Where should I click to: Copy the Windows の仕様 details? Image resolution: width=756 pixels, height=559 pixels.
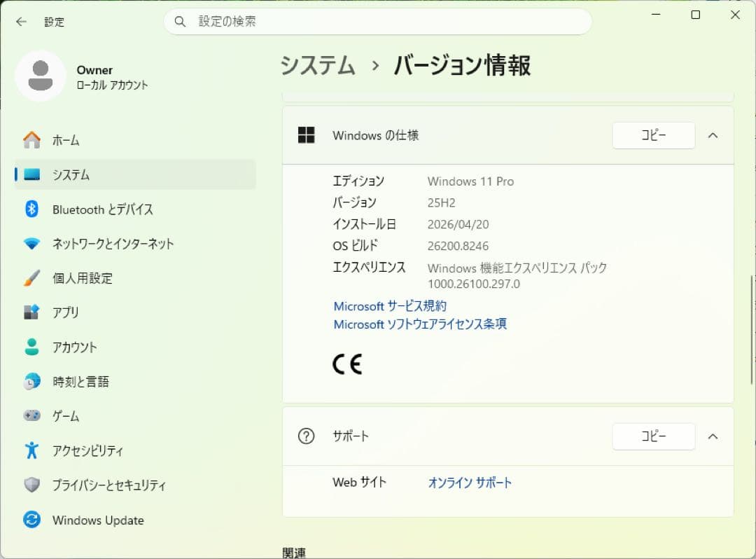[x=654, y=135]
